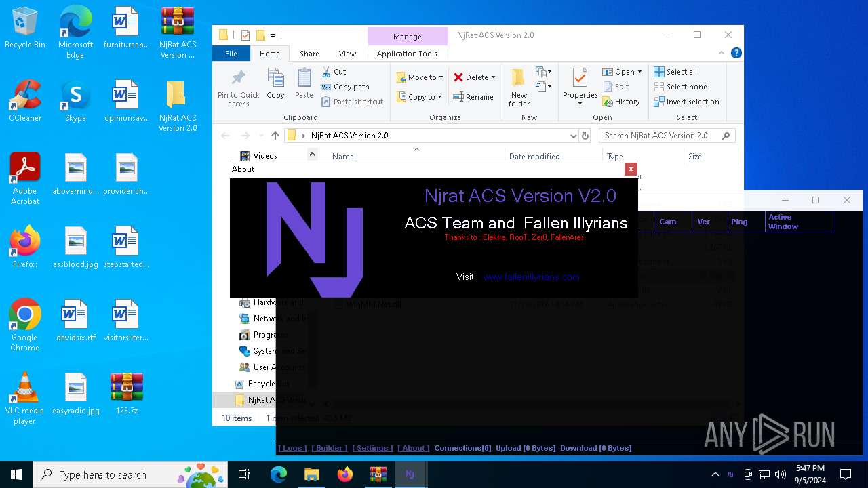868x488 pixels.
Task: Collapse the ribbon with the chevron
Action: (x=722, y=53)
